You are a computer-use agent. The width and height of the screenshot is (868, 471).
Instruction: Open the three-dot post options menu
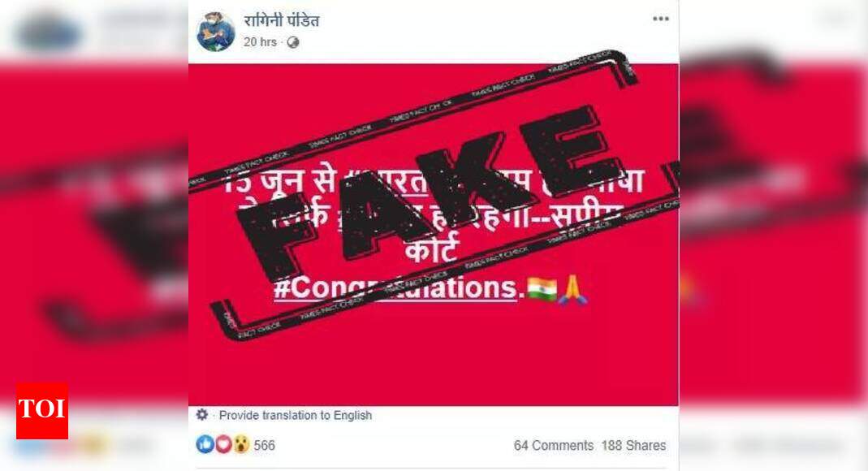tap(660, 19)
